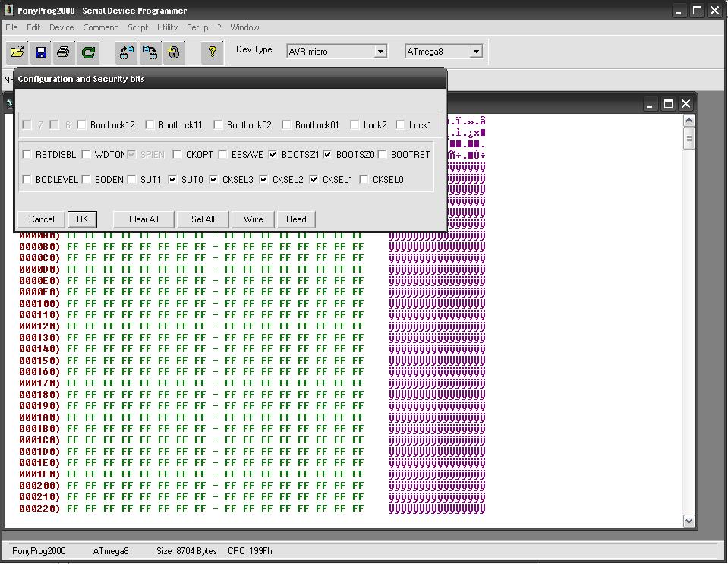This screenshot has width=728, height=564.
Task: Minimize the inner hex editor window
Action: 650,104
